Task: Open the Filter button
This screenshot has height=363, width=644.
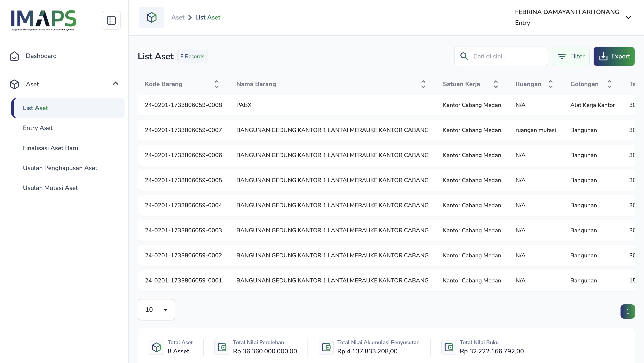Action: pos(570,56)
